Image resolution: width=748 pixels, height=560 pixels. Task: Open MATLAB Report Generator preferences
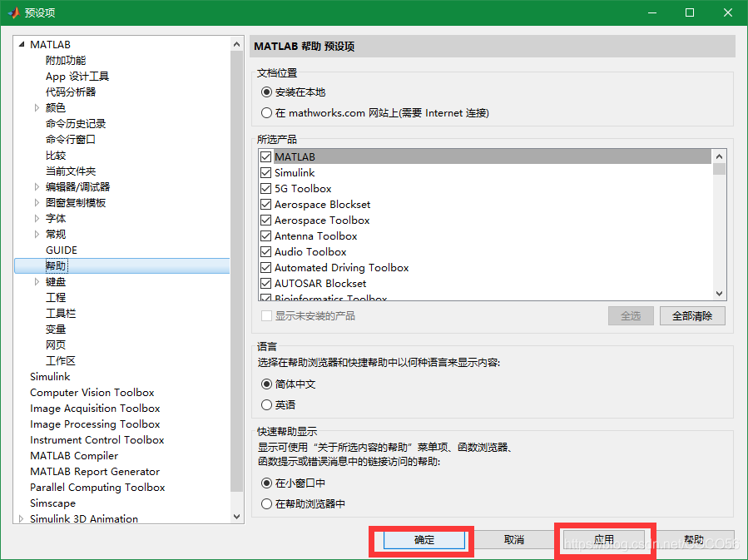click(x=95, y=471)
